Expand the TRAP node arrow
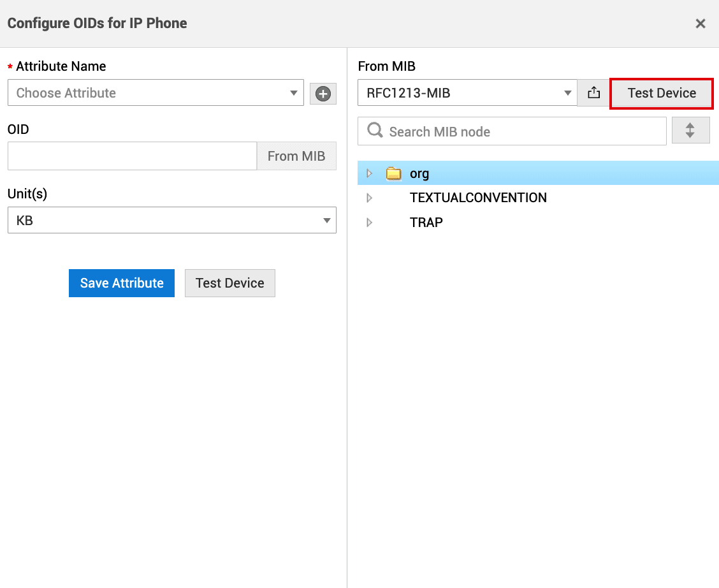 (x=369, y=223)
